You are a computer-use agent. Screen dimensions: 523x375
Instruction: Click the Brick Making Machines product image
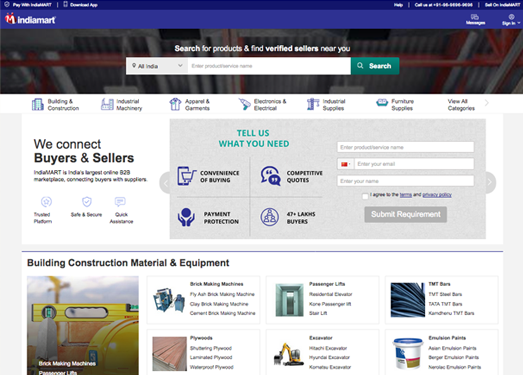pos(169,300)
